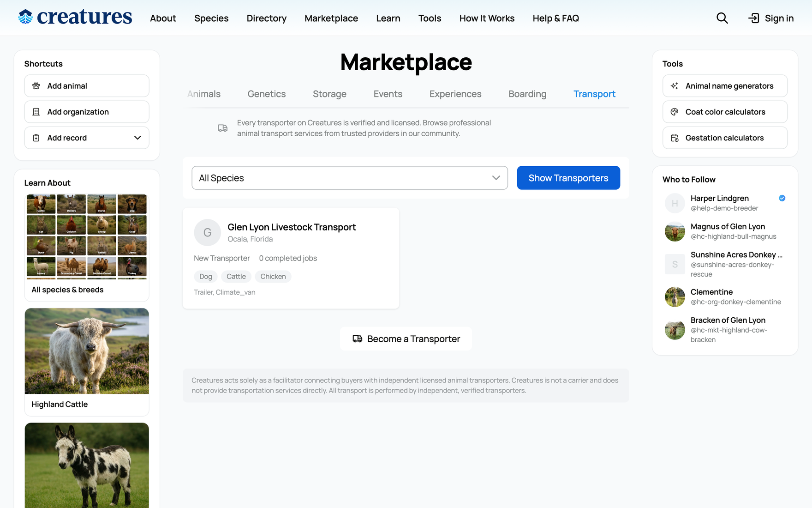812x508 pixels.
Task: Open Species in the top navigation
Action: 211,18
